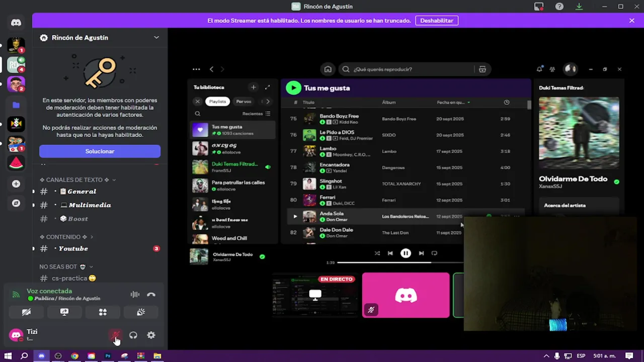Open the Discover servers compass icon

point(16,203)
